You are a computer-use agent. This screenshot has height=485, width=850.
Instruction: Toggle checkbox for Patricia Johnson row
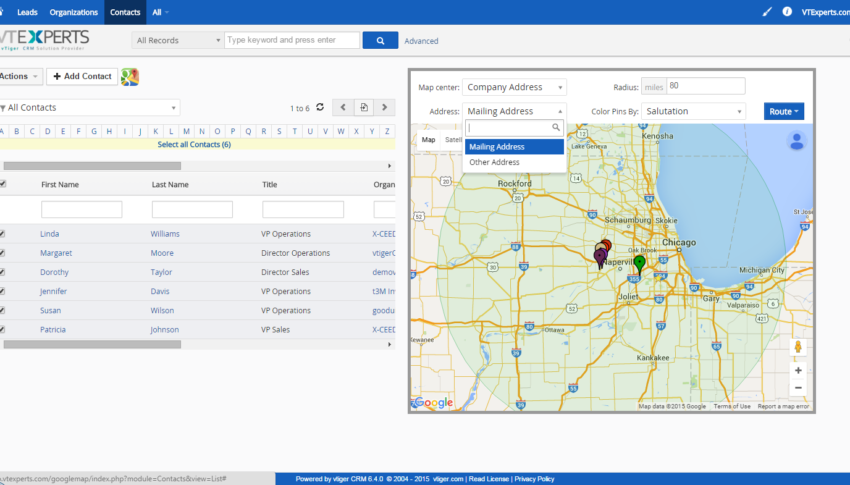click(3, 329)
